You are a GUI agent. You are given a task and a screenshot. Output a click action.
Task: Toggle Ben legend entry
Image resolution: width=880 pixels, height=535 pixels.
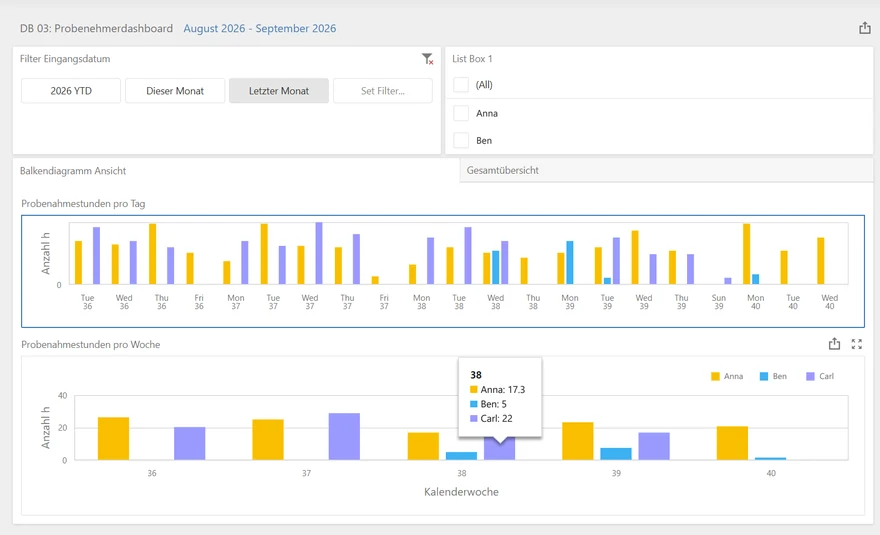click(773, 376)
